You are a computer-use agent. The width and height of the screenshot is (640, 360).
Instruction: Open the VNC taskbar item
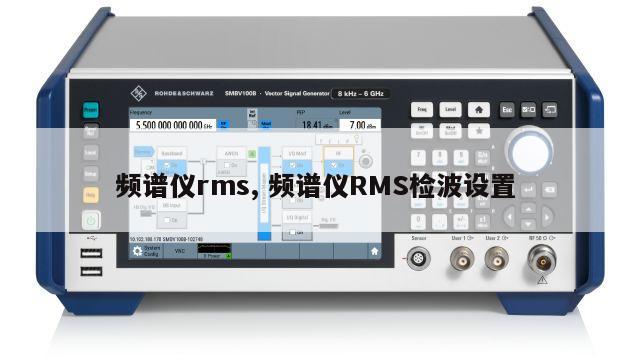(x=180, y=251)
